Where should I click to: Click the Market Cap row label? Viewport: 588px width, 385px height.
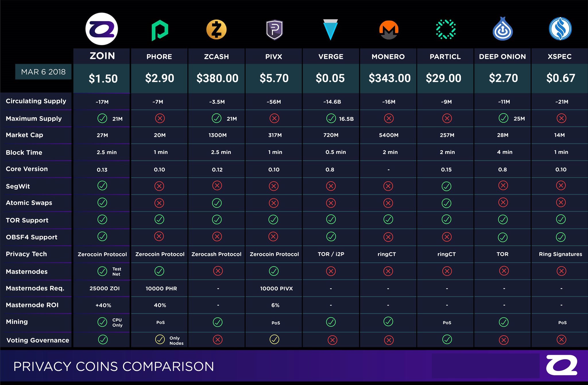(x=24, y=135)
